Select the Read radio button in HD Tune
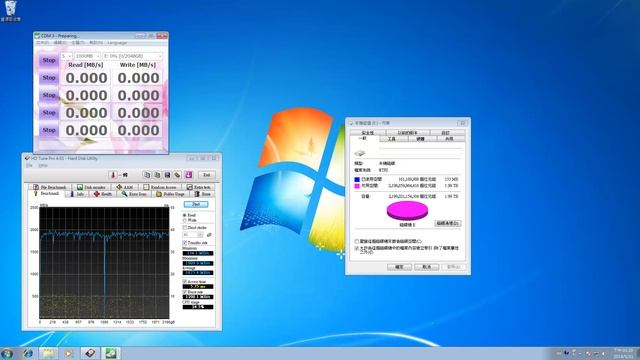The width and height of the screenshot is (640, 360). 185,215
